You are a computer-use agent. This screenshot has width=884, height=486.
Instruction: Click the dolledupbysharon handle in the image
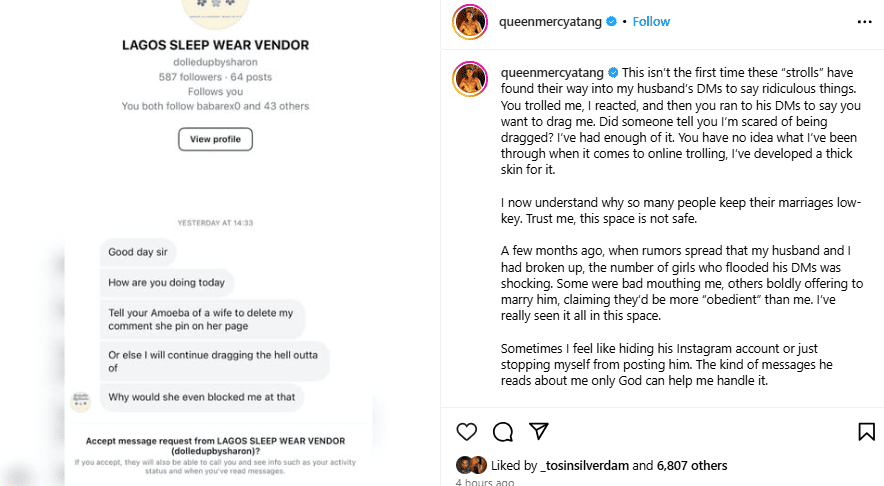(x=215, y=61)
